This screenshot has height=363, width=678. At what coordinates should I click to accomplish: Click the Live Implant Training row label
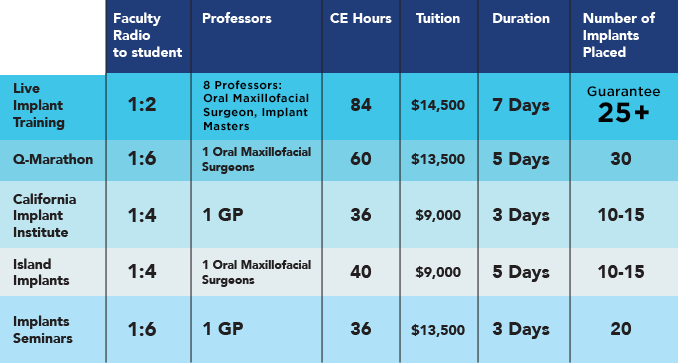(38, 105)
